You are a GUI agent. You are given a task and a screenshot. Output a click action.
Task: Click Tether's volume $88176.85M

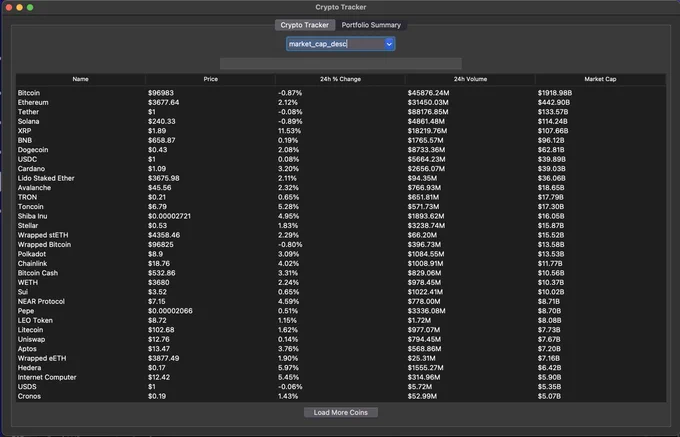[428, 112]
